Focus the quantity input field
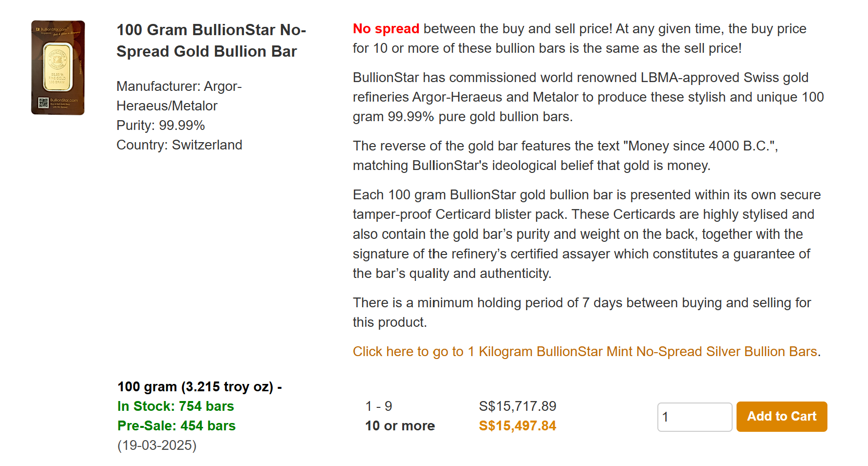 (x=694, y=417)
